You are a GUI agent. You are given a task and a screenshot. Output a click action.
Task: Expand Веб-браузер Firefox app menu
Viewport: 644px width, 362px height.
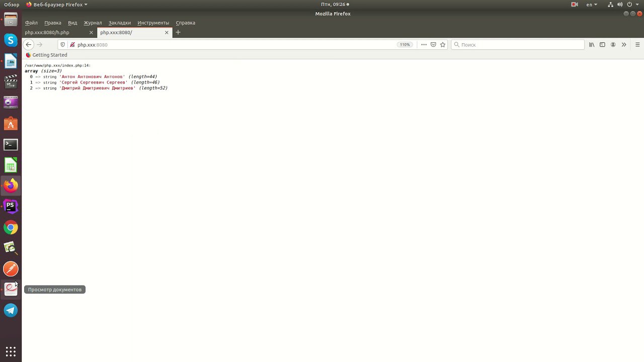(x=56, y=5)
